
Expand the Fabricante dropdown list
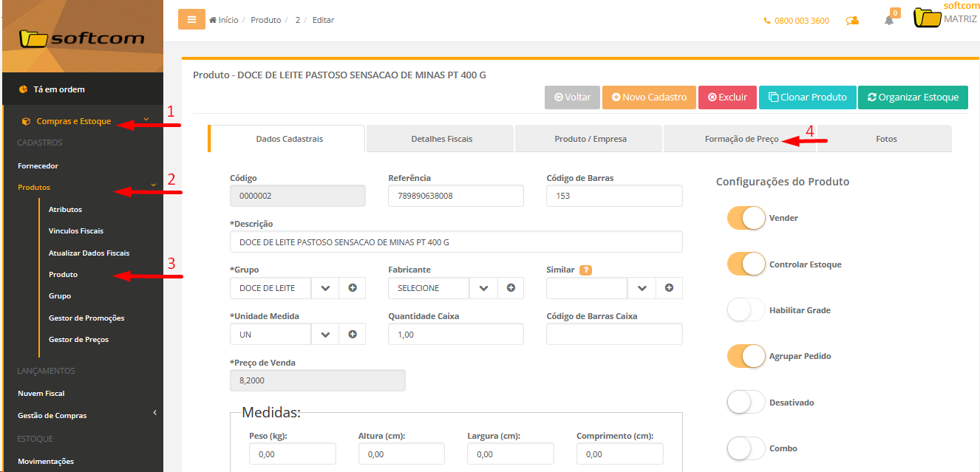483,288
